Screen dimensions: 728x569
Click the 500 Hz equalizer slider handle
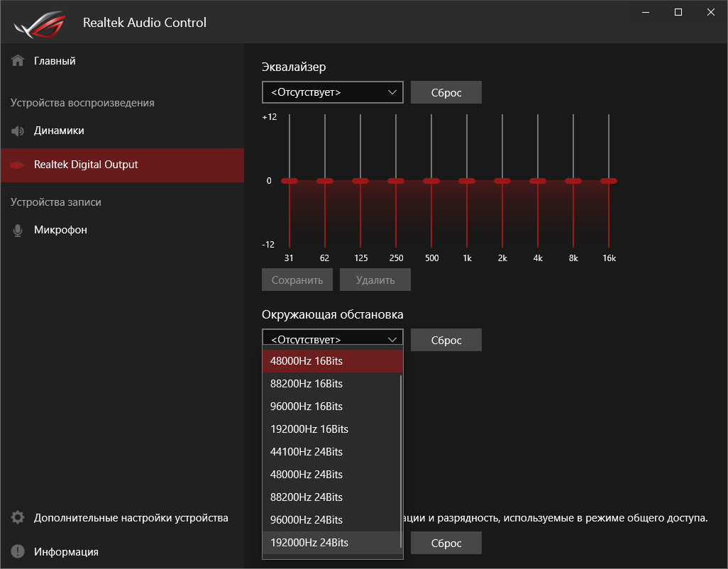click(x=431, y=181)
